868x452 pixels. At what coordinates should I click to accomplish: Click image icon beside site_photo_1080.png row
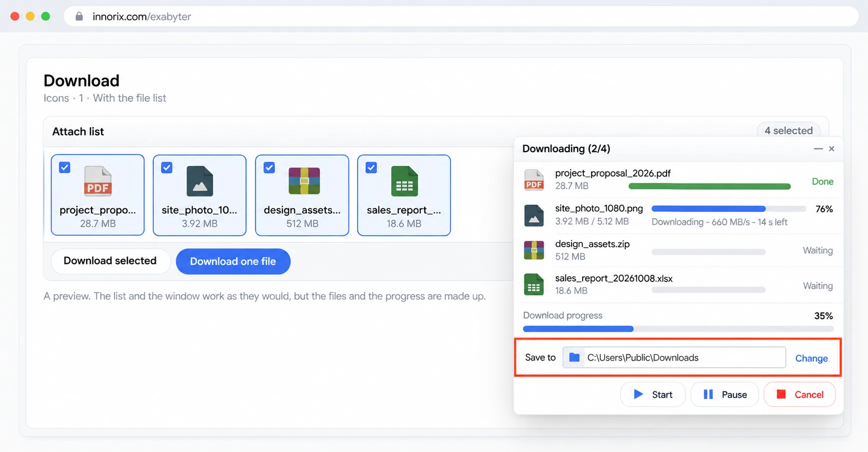[x=534, y=215]
